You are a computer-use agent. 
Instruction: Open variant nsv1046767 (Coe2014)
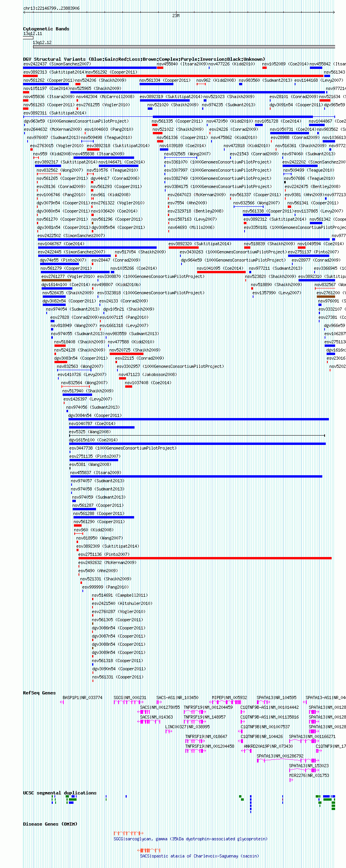click(x=61, y=244)
